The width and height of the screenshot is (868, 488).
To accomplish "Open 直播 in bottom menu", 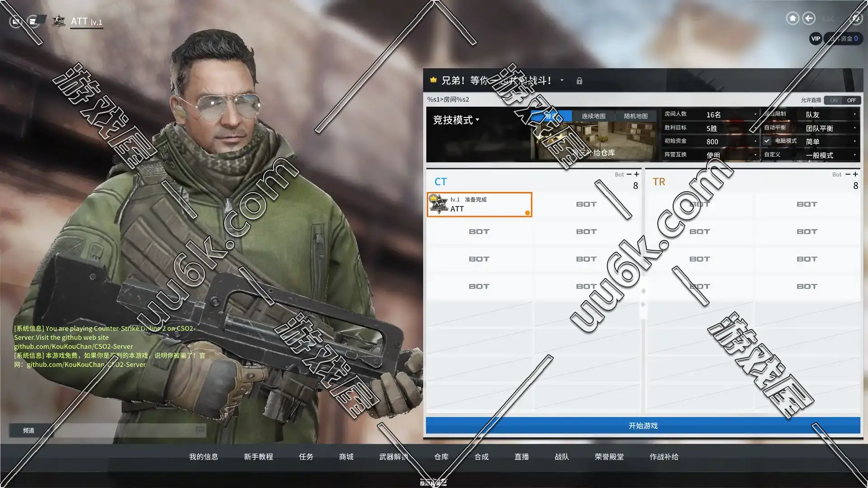I will click(522, 457).
